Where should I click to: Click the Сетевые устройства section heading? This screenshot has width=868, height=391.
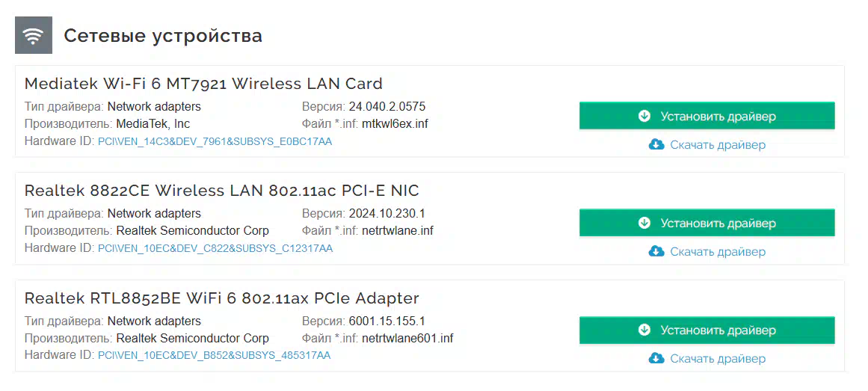163,36
